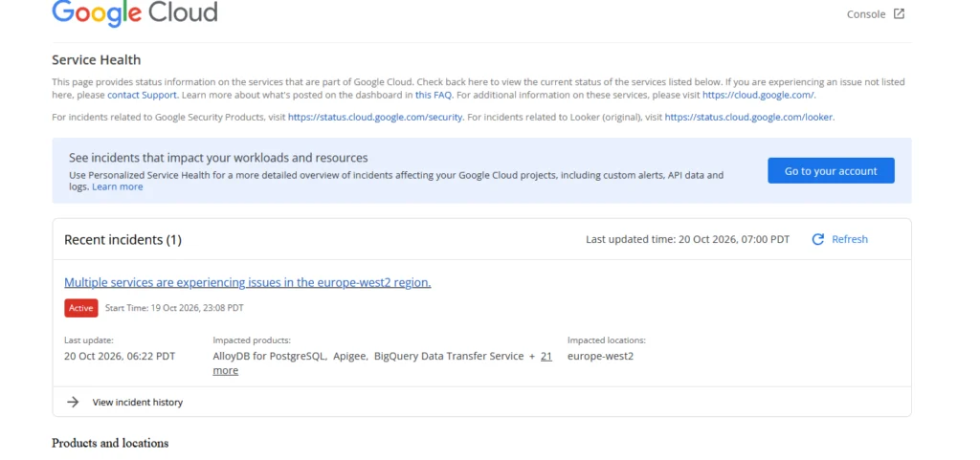This screenshot has height=460, width=980.
Task: Click the Google Cloud logo
Action: 134,13
